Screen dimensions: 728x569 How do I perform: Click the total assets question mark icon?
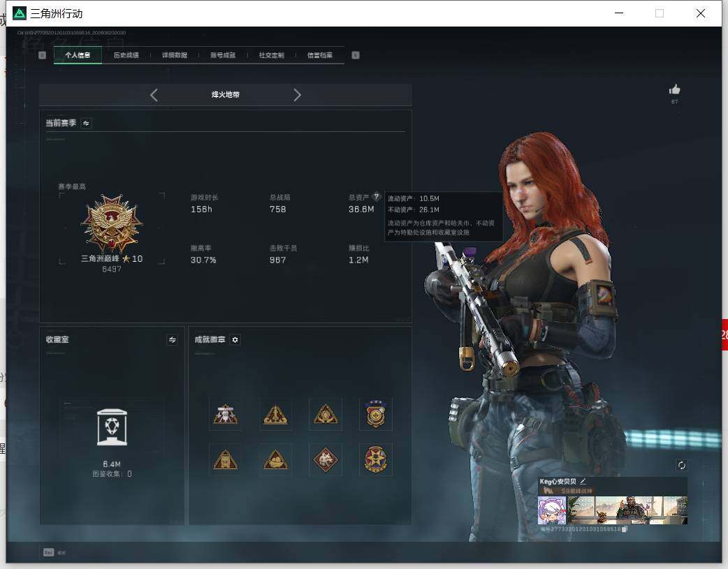click(x=377, y=197)
